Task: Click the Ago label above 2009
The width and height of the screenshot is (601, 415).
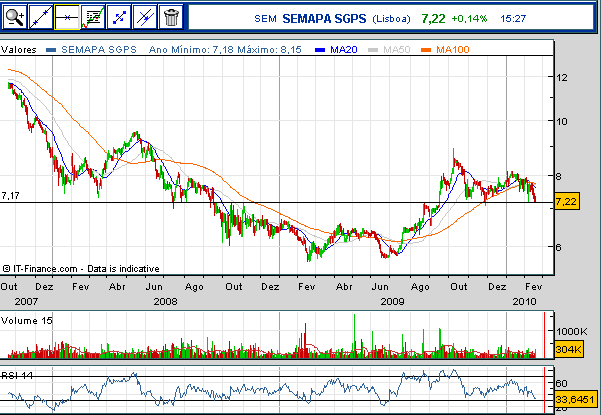Action: point(420,287)
